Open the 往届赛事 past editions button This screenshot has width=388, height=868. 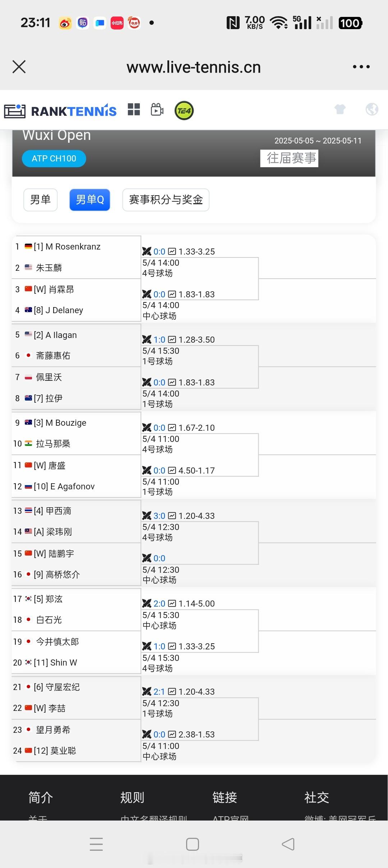coord(289,158)
